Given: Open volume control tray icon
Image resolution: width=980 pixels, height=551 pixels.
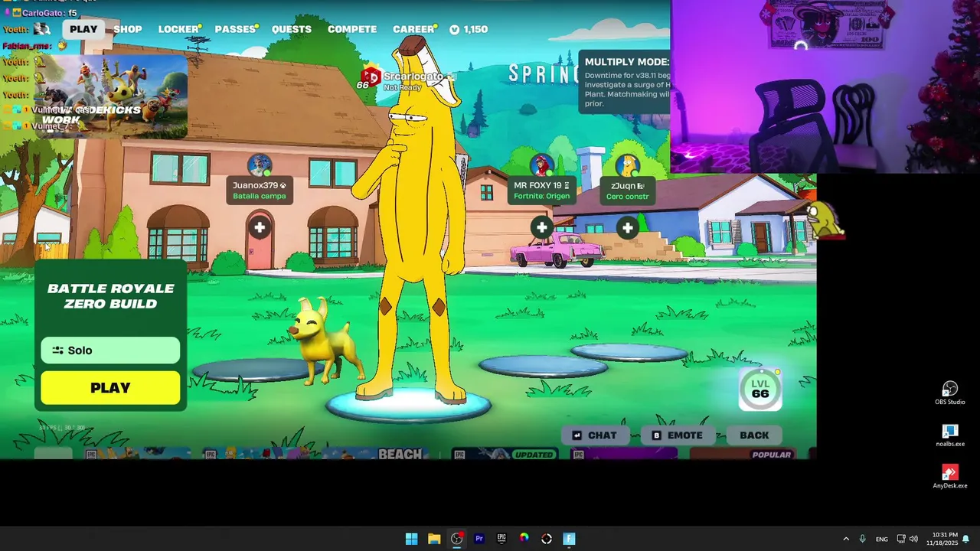Looking at the screenshot, I should coord(913,539).
